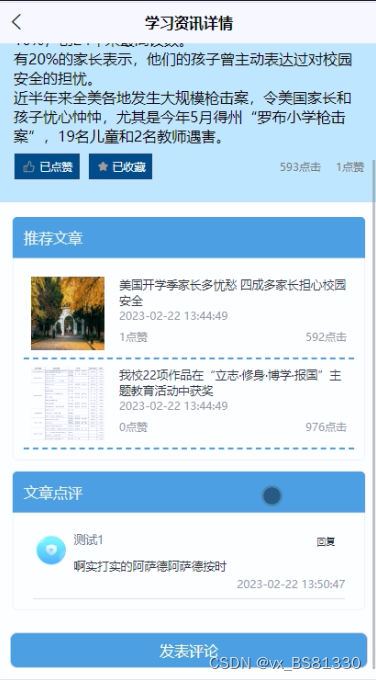Open the campus gate article thumbnail
Screen dimensions: 376x680
pyautogui.click(x=68, y=313)
